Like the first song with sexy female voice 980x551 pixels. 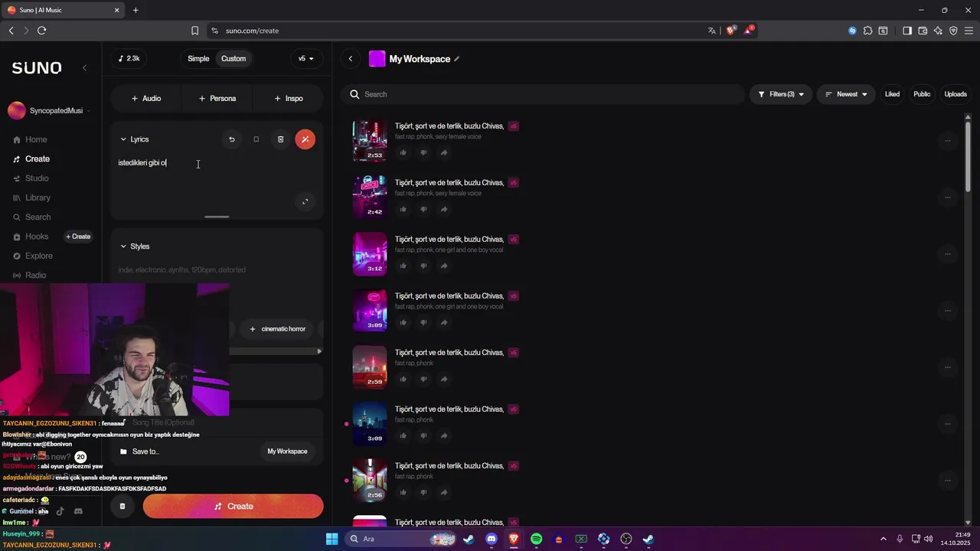pos(403,152)
